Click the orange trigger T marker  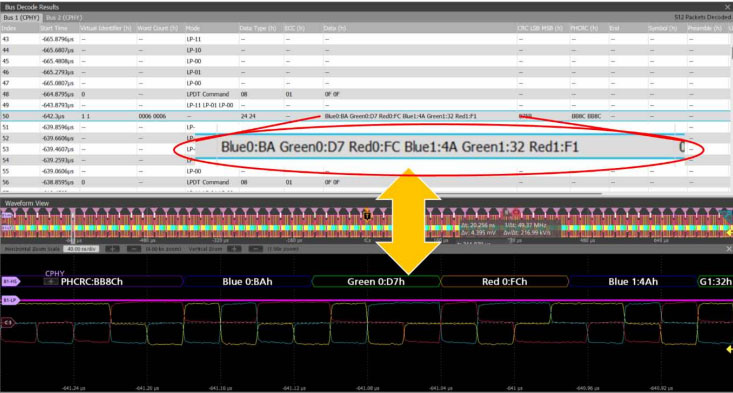coord(367,215)
